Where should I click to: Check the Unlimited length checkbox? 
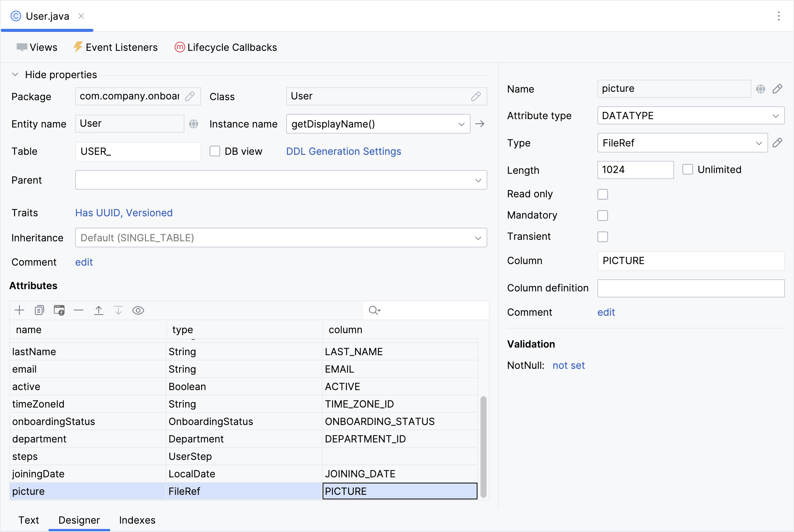click(x=687, y=169)
